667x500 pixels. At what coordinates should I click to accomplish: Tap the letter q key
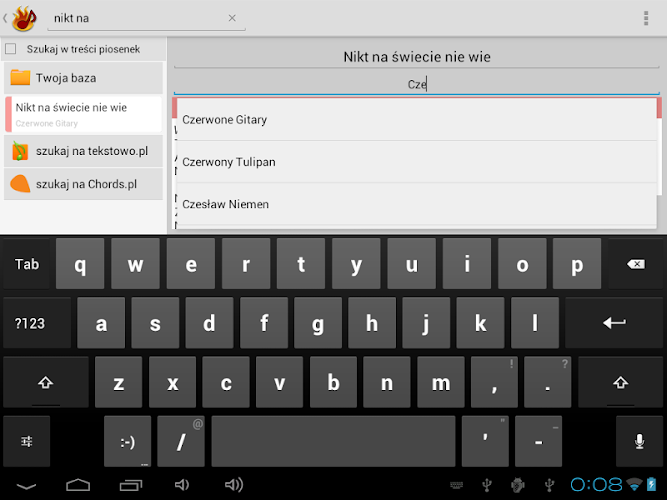(x=80, y=264)
